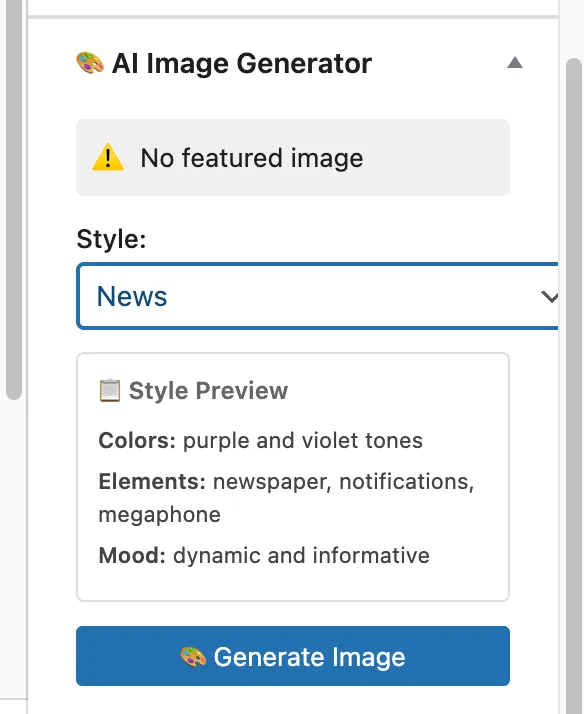This screenshot has width=584, height=714.
Task: Select the Colors: purple and violet tones text
Action: click(260, 441)
